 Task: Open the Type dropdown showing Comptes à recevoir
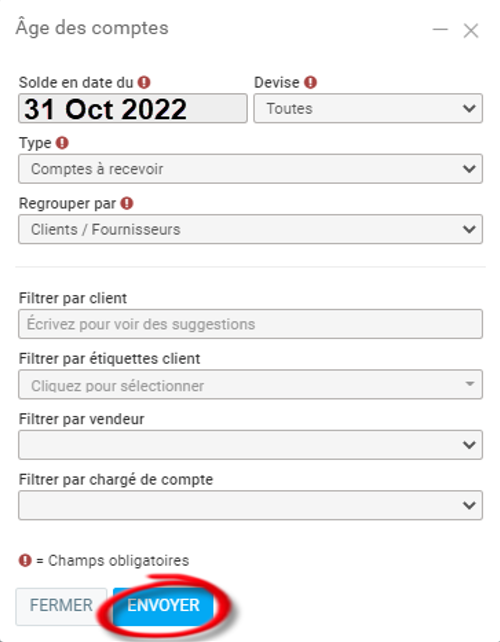[251, 169]
